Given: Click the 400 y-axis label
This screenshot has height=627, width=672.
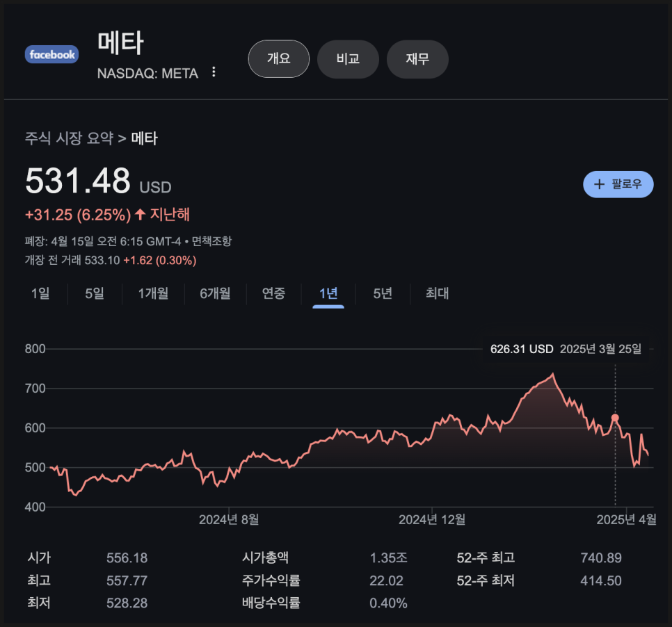Looking at the screenshot, I should (35, 507).
